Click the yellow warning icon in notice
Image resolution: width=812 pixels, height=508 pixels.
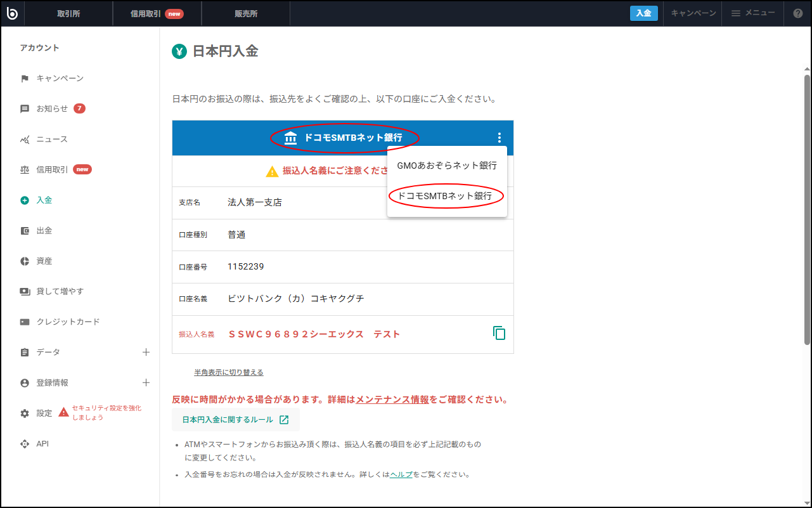(272, 171)
